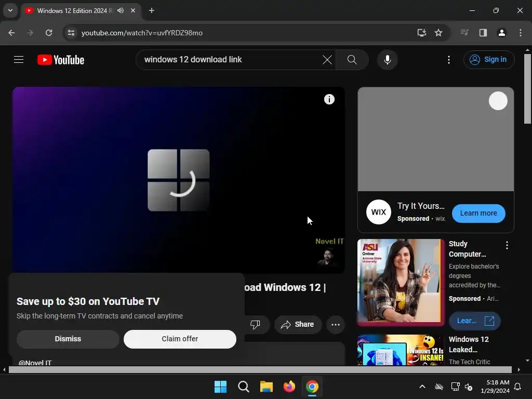Viewport: 532px width, 399px height.
Task: Open a new browser tab
Action: coord(152,10)
